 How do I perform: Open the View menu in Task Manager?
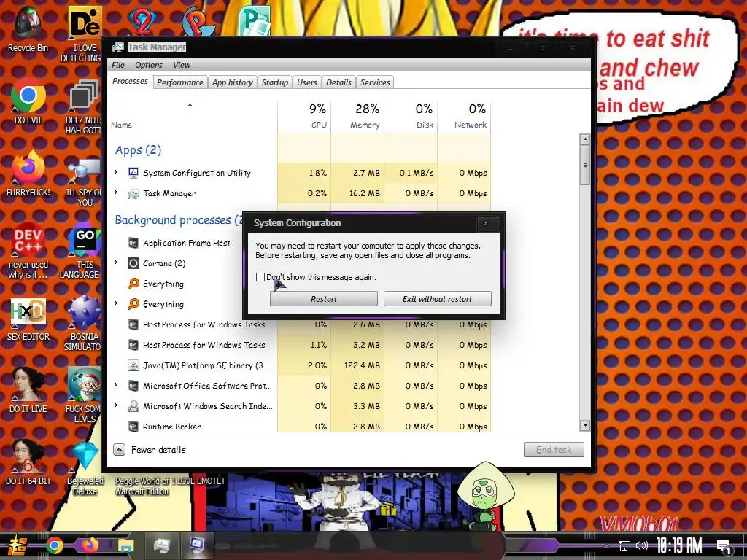[x=182, y=65]
